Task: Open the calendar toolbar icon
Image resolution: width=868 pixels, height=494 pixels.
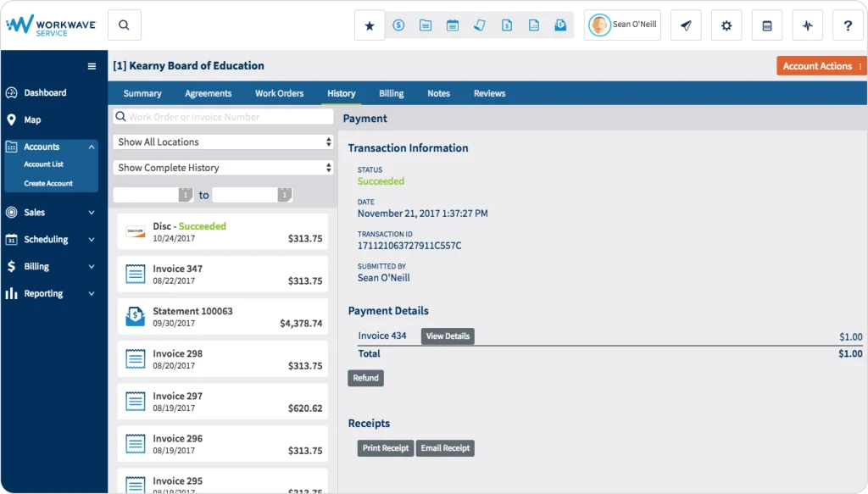Action: pos(453,25)
